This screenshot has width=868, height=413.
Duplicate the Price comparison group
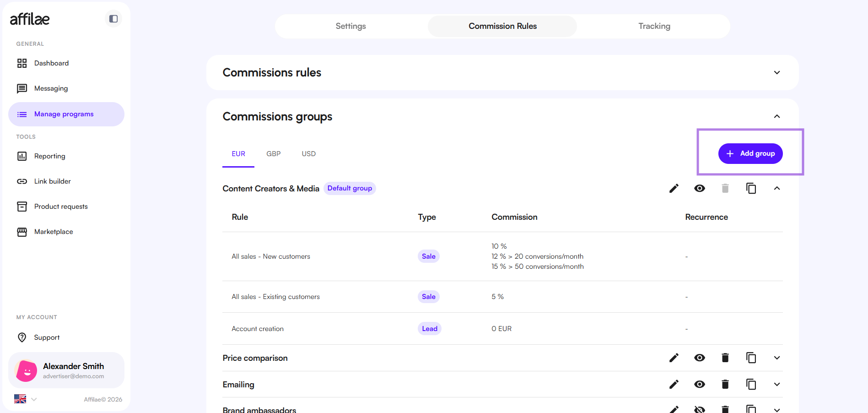[751, 358]
